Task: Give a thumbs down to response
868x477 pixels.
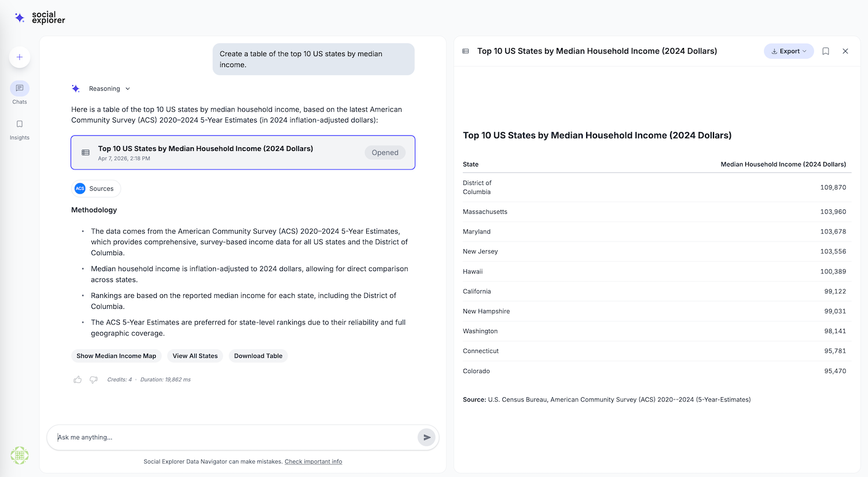Action: coord(94,380)
